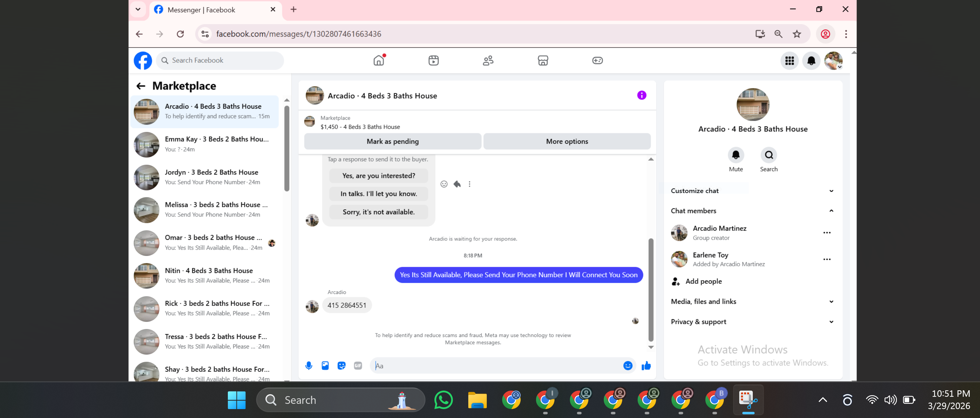Click the Marketplace listing thumbnail in header
980x418 pixels.
click(309, 122)
